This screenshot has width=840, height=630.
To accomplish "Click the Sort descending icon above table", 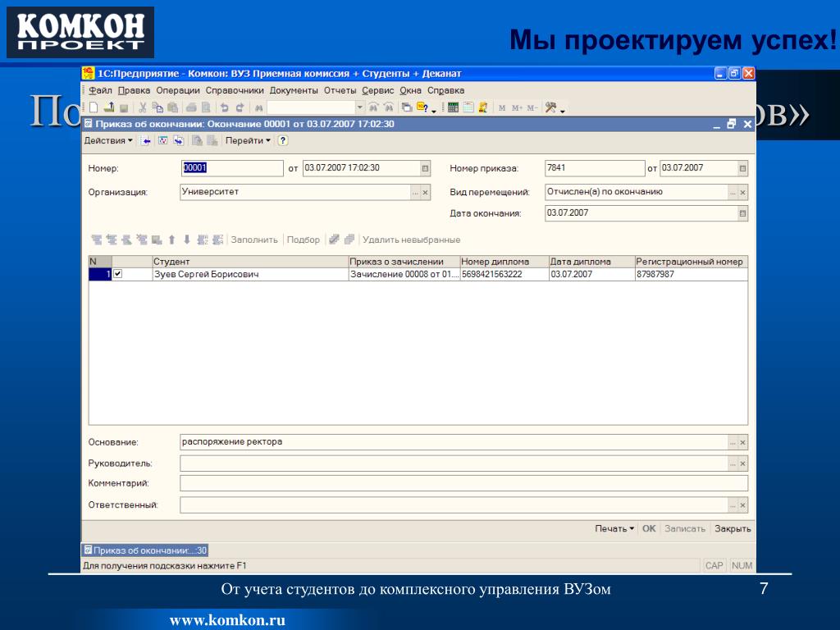I will (x=217, y=240).
